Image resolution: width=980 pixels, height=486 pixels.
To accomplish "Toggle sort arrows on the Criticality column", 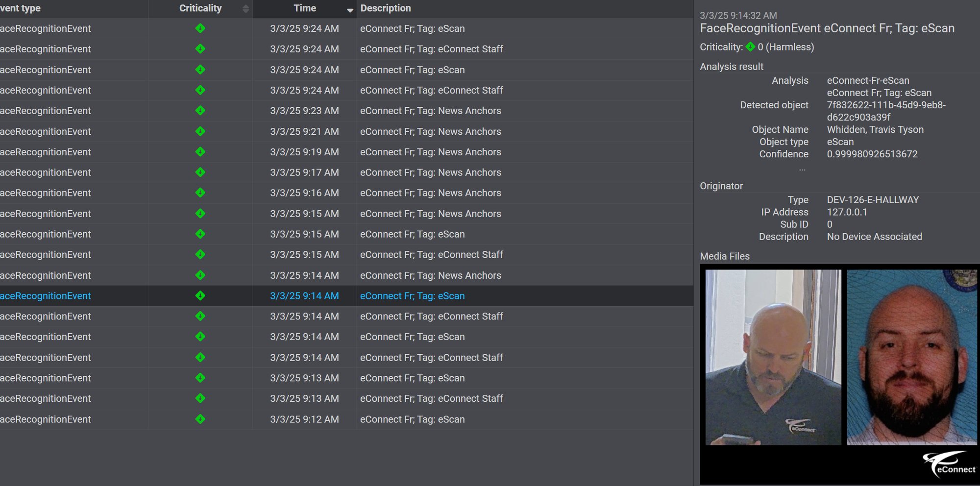I will pos(245,9).
